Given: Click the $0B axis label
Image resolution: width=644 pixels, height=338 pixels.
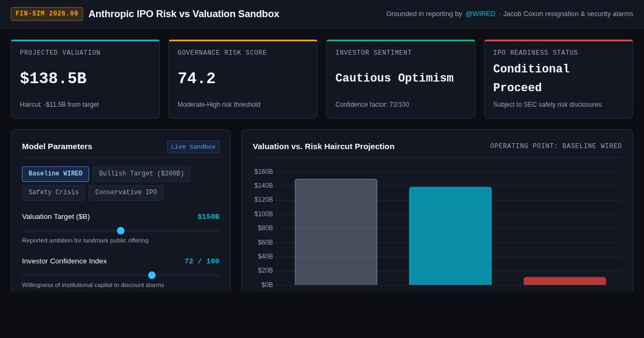Looking at the screenshot, I should point(267,285).
